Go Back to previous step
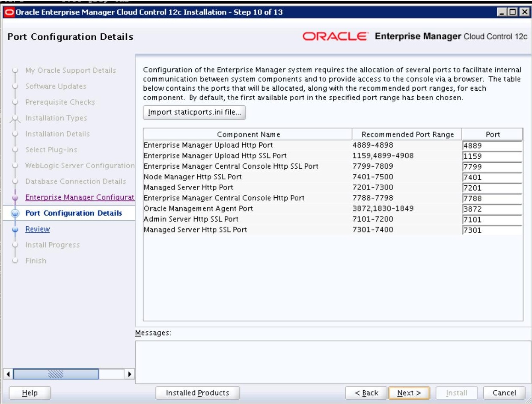 (x=366, y=393)
